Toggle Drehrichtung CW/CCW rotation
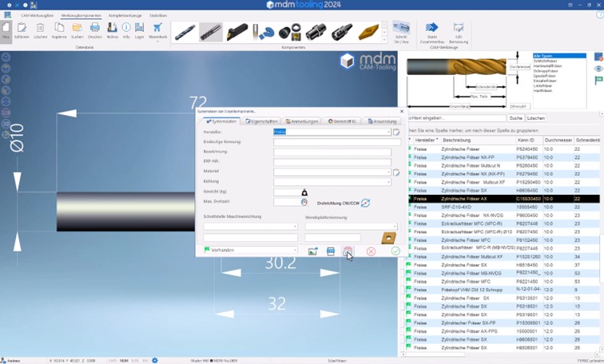The width and height of the screenshot is (604, 364). [x=365, y=203]
